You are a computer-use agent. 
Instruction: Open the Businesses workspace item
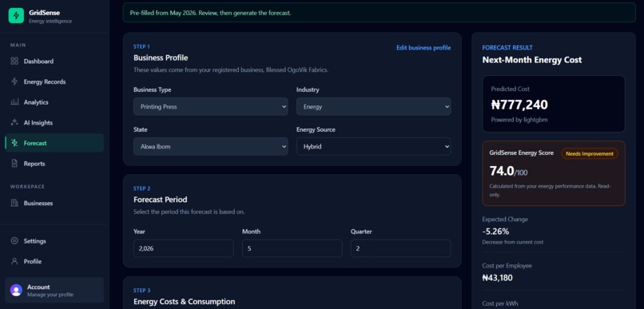point(54,203)
